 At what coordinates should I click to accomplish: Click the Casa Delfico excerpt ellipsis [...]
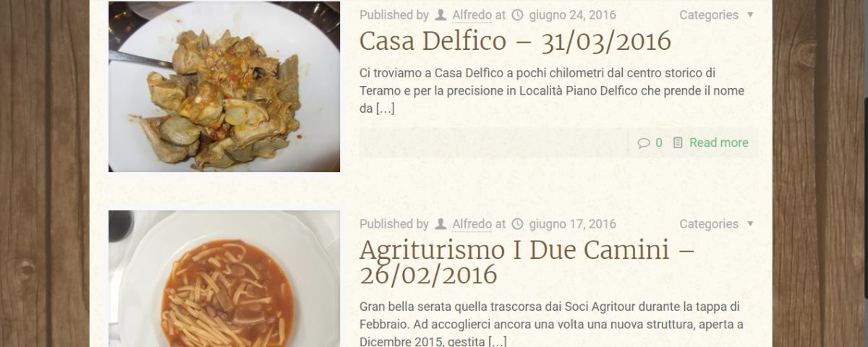(386, 109)
